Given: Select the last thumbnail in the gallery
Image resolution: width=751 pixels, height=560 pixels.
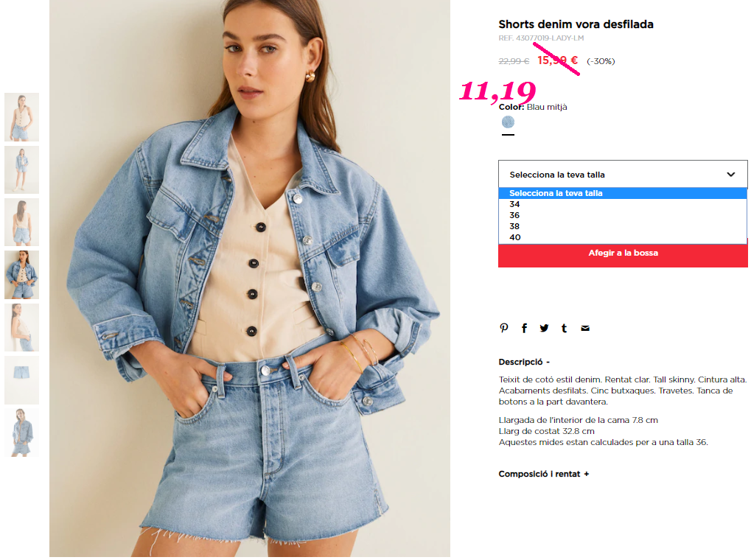Looking at the screenshot, I should [x=21, y=433].
